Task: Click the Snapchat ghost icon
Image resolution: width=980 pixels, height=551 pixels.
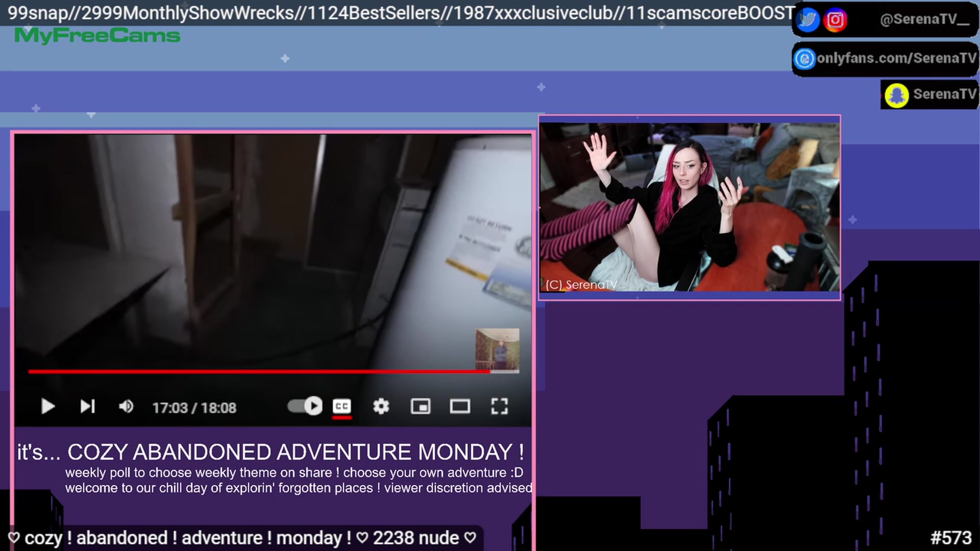Action: (x=896, y=95)
